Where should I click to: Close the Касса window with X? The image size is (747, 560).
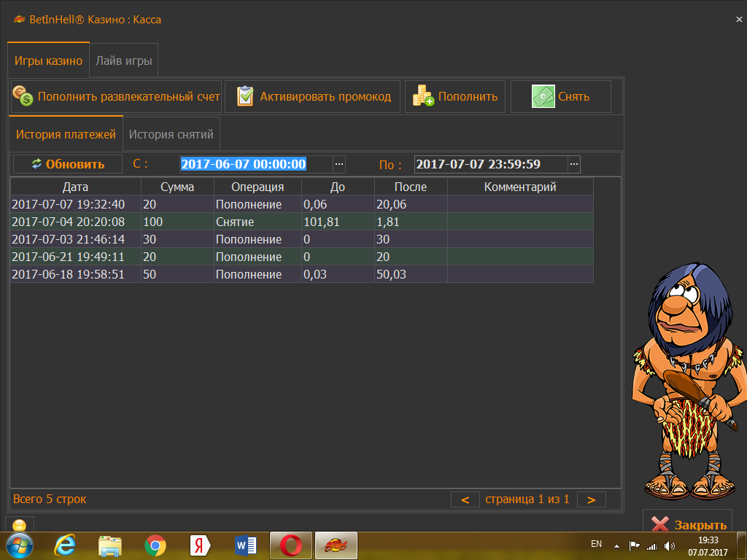point(739,20)
